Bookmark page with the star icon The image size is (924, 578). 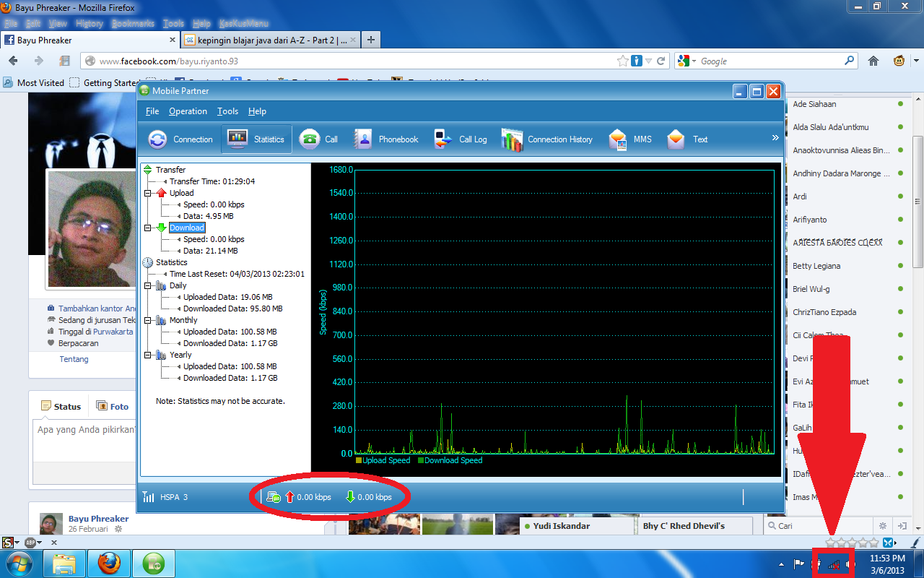(x=622, y=61)
